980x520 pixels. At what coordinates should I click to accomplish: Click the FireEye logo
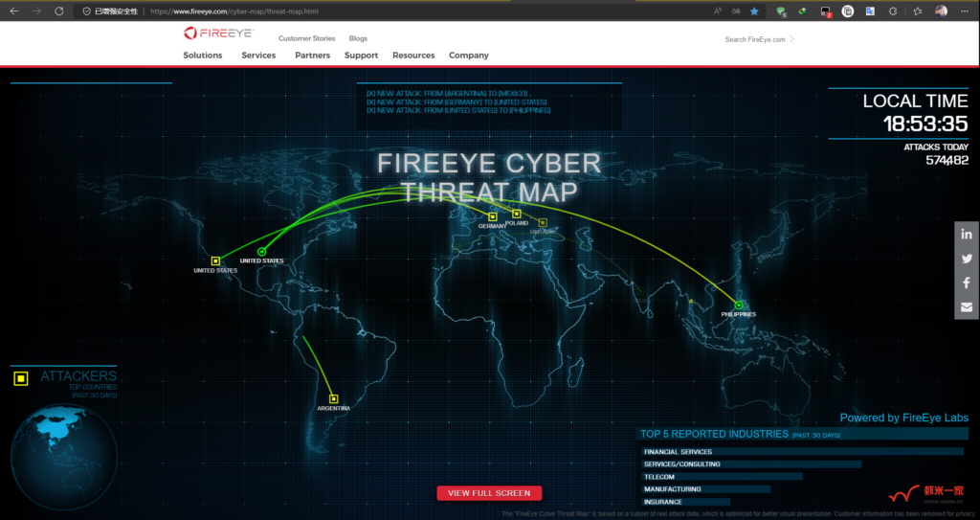pos(216,34)
